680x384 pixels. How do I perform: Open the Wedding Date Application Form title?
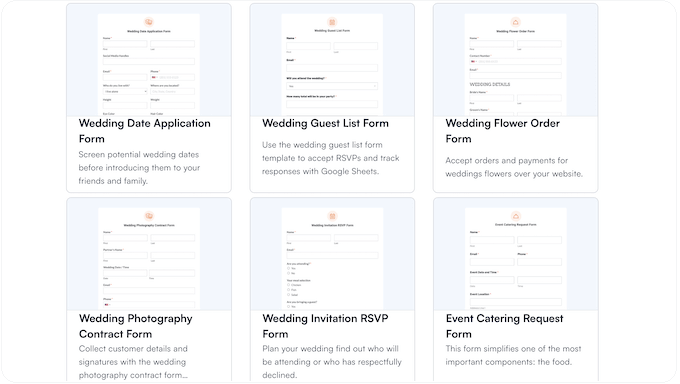(144, 131)
